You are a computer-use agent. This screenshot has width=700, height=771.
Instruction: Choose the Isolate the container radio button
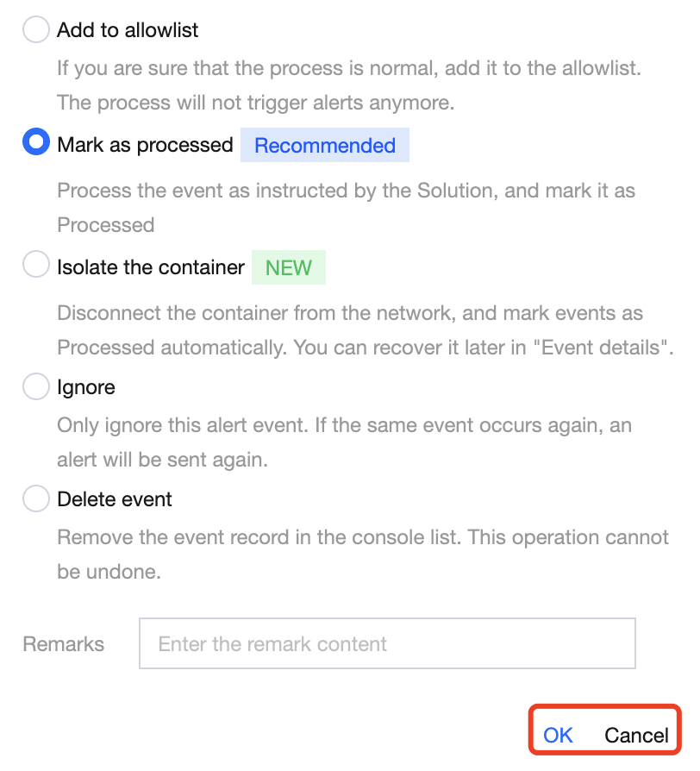pos(36,266)
